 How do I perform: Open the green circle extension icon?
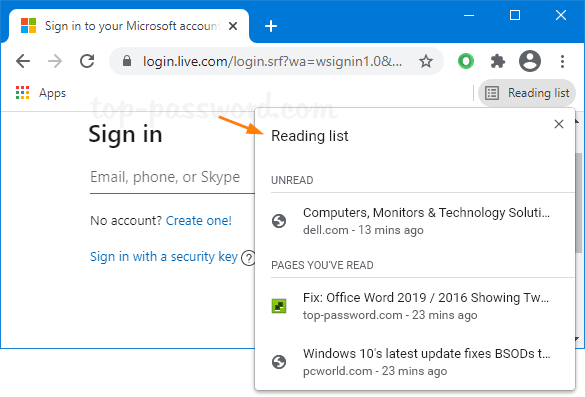tap(466, 61)
